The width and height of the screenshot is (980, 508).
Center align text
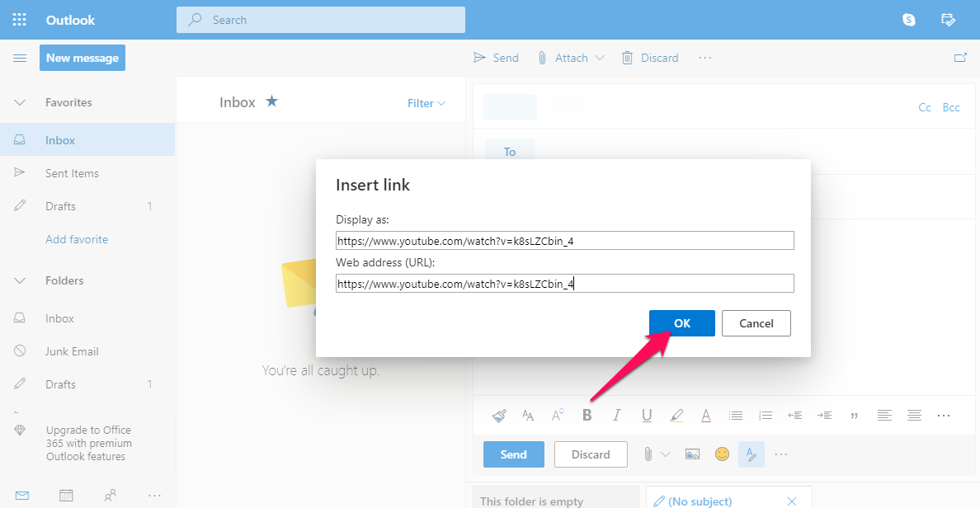(x=914, y=416)
